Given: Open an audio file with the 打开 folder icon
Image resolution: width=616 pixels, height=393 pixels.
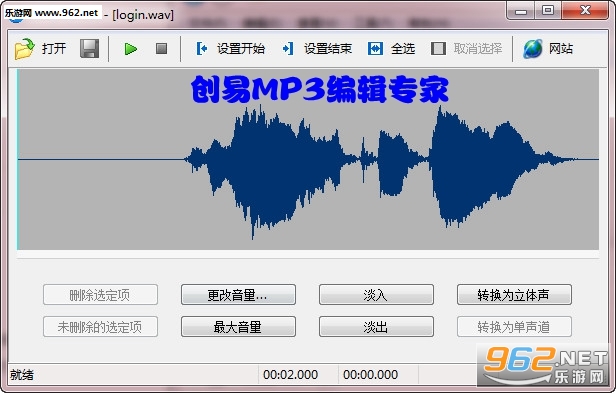Looking at the screenshot, I should [x=24, y=49].
